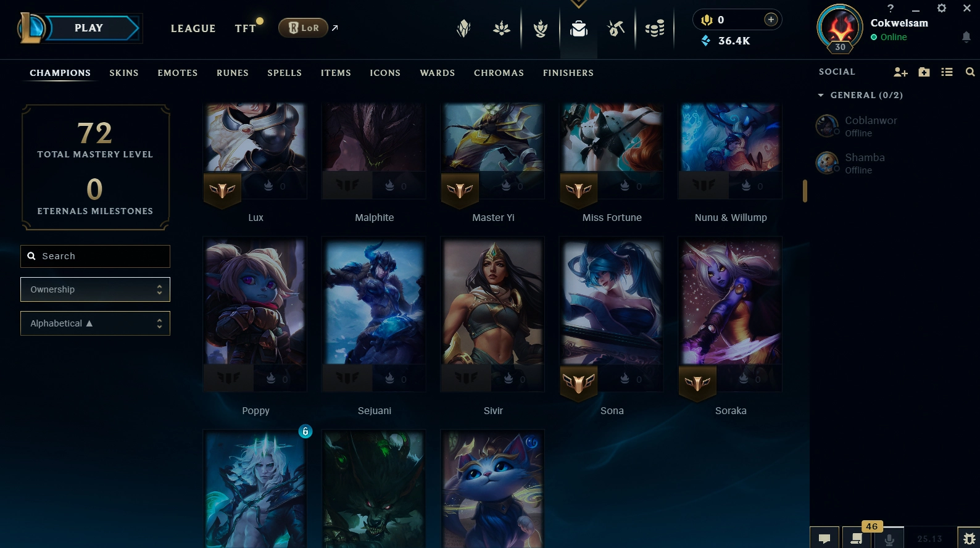Open the Store coins icon
This screenshot has height=548, width=980.
pos(654,28)
